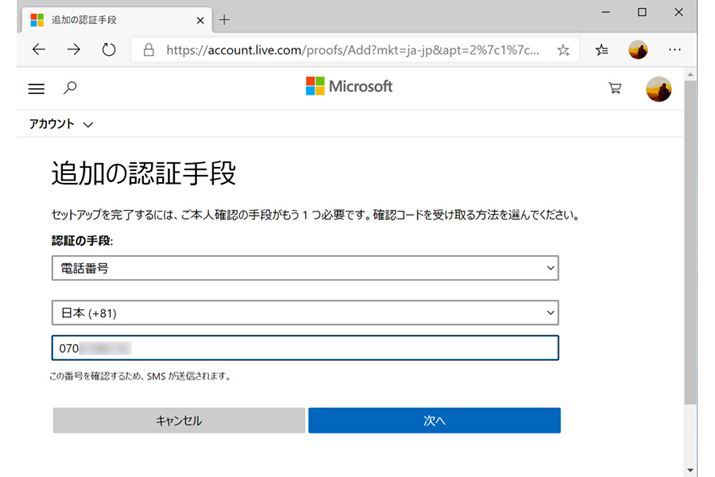715x477 pixels.
Task: Click the Microsoft account profile picture
Action: [659, 89]
